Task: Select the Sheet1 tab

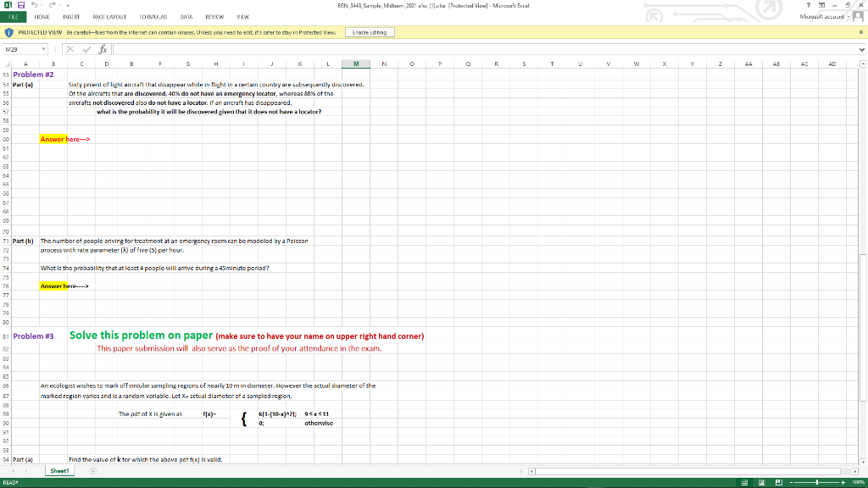Action: point(59,470)
